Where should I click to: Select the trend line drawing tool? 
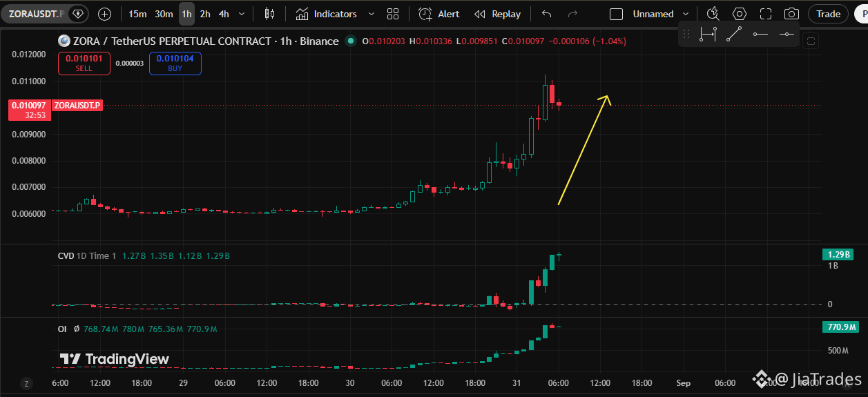click(734, 34)
